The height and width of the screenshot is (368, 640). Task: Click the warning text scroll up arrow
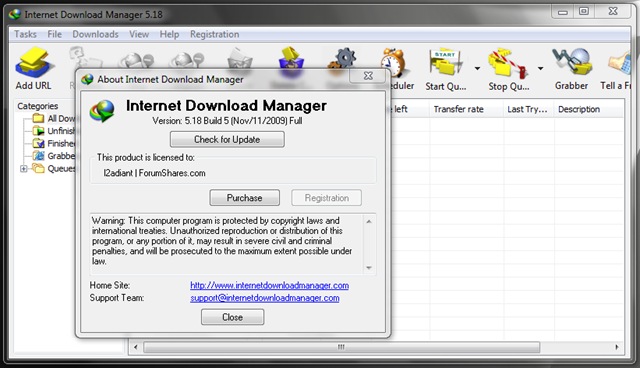(369, 222)
